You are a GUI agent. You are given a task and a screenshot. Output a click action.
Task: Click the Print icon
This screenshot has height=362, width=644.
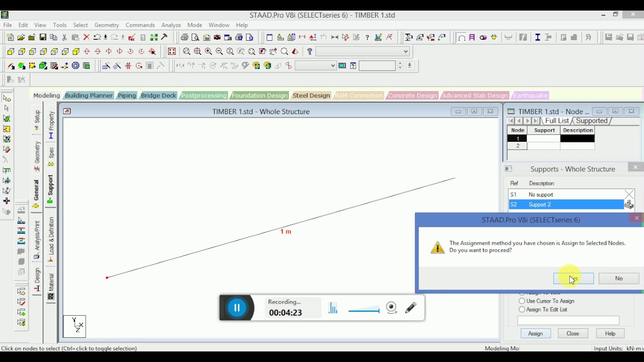[x=184, y=37]
